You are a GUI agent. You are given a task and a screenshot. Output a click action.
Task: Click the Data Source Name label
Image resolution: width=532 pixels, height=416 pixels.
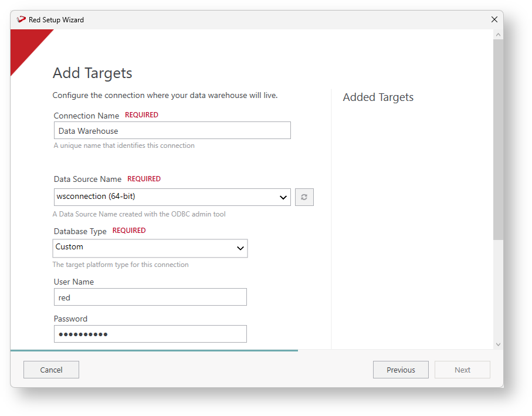(87, 179)
